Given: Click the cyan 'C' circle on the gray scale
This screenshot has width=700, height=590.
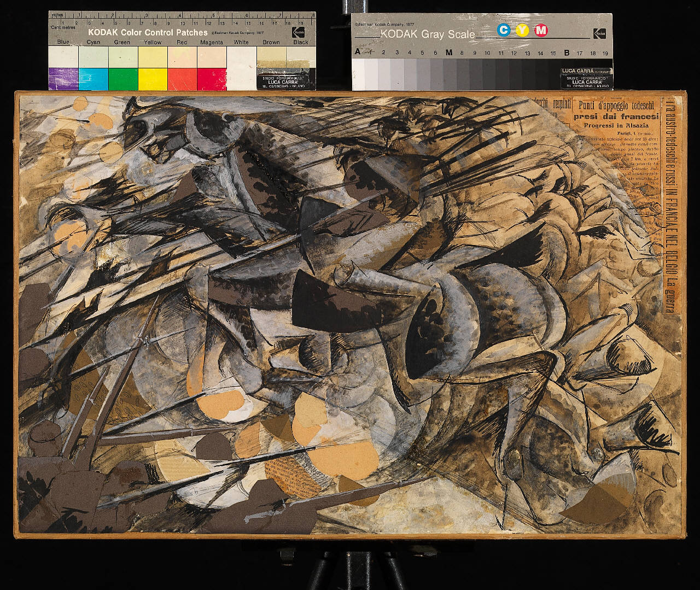Looking at the screenshot, I should tap(504, 30).
